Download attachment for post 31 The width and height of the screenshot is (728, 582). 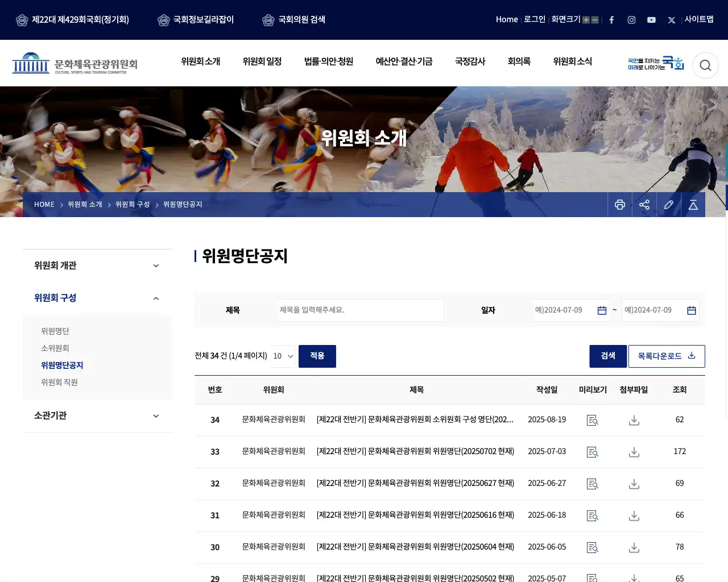tap(634, 516)
